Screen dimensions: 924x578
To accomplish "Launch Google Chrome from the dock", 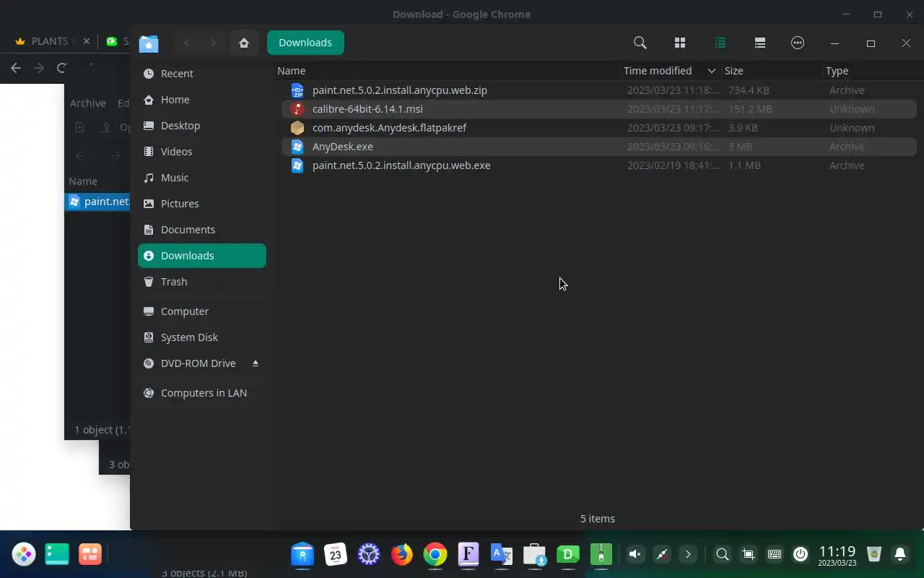I will 435,554.
